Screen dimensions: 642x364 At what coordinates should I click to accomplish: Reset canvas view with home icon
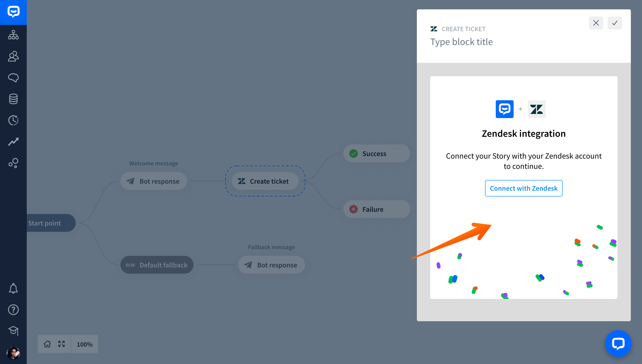click(x=47, y=344)
